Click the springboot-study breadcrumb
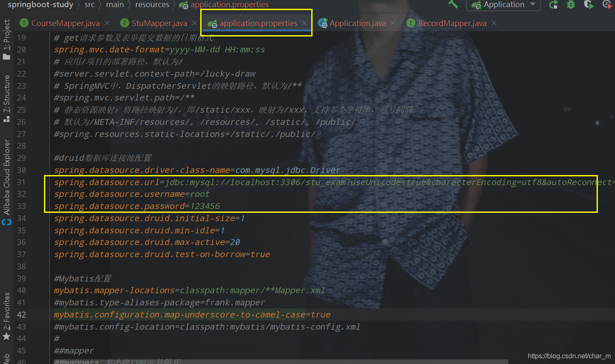Image resolution: width=615 pixels, height=364 pixels. click(x=40, y=5)
